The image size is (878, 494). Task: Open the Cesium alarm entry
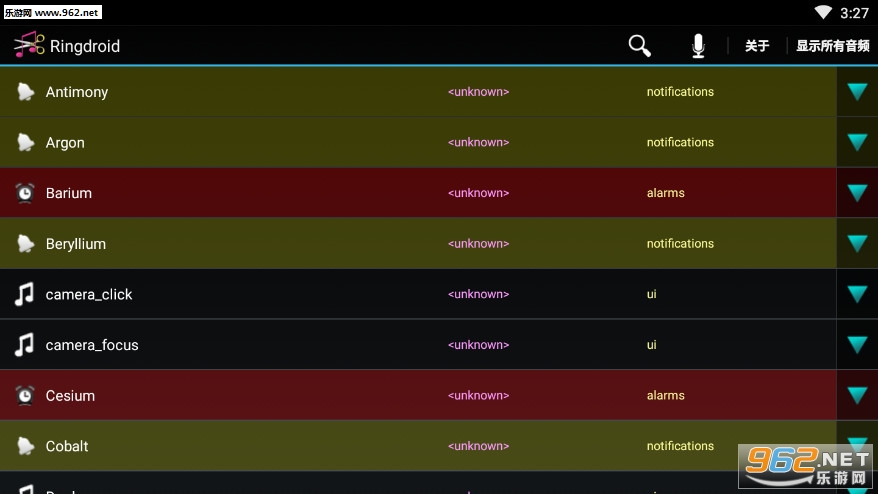click(418, 395)
